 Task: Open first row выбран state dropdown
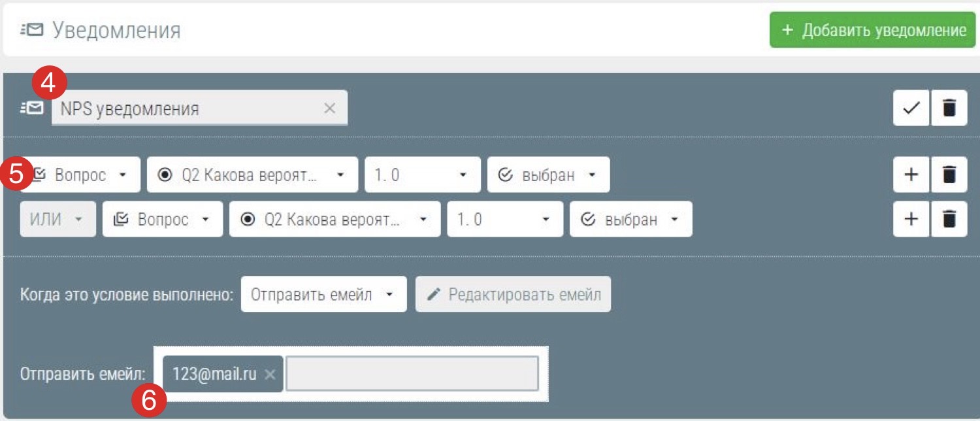548,175
